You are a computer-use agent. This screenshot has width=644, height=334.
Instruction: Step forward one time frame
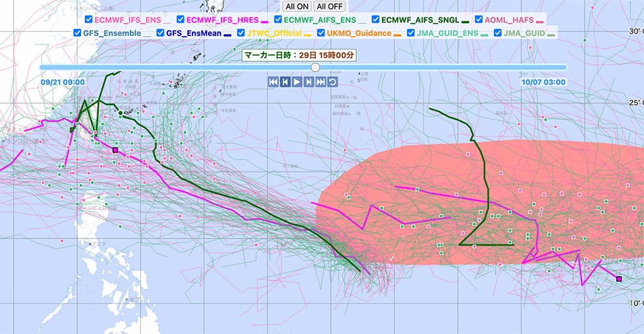click(x=309, y=82)
